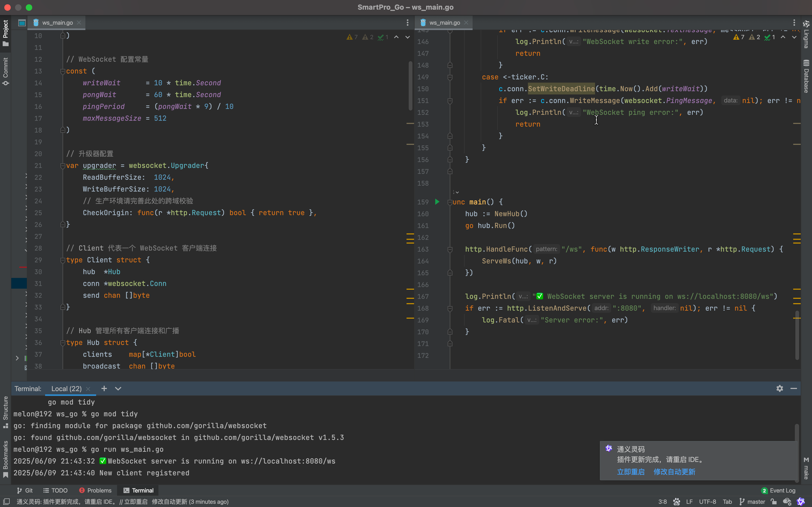Click 修改自动更新 link in notification
The width and height of the screenshot is (812, 507).
674,472
